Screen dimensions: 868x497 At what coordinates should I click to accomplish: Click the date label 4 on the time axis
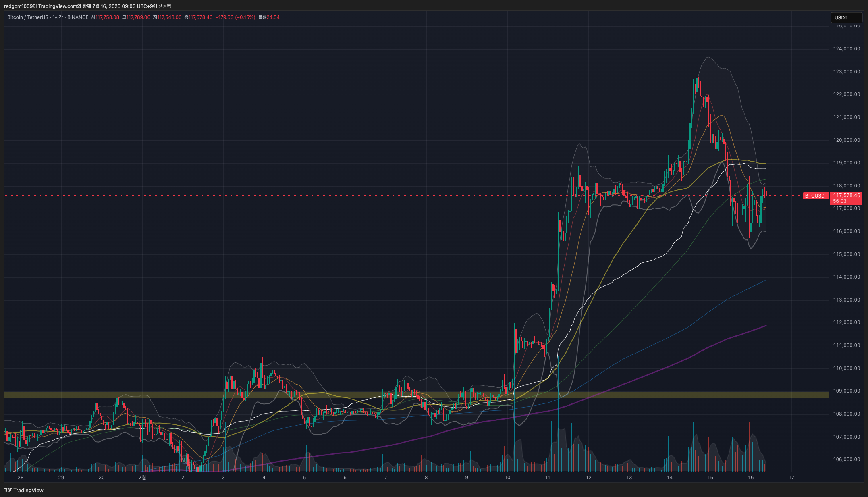pos(264,478)
